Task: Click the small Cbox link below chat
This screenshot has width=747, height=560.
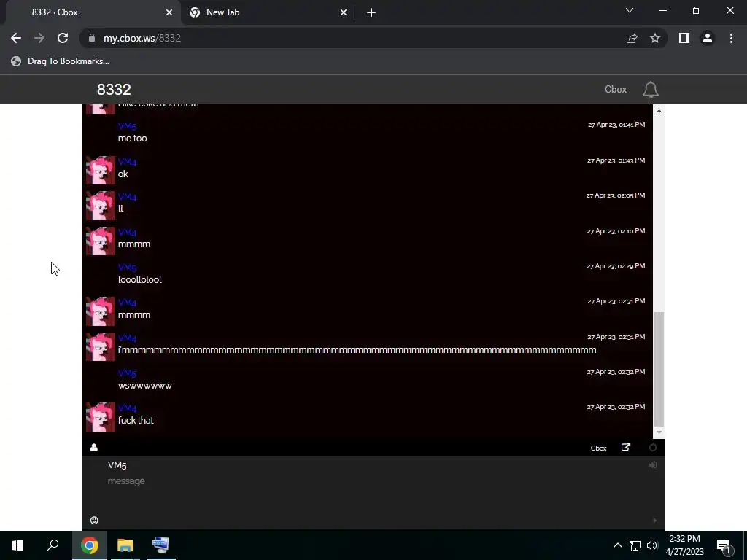Action: (598, 448)
